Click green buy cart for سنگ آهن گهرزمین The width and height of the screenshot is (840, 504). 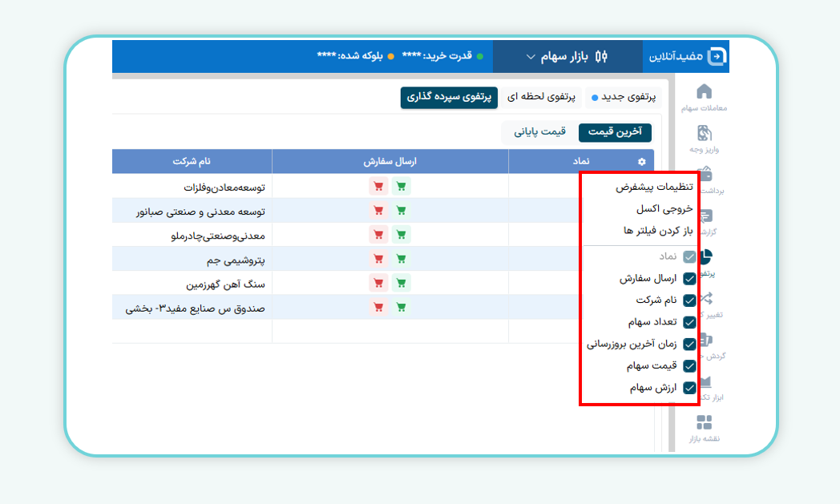click(x=402, y=283)
